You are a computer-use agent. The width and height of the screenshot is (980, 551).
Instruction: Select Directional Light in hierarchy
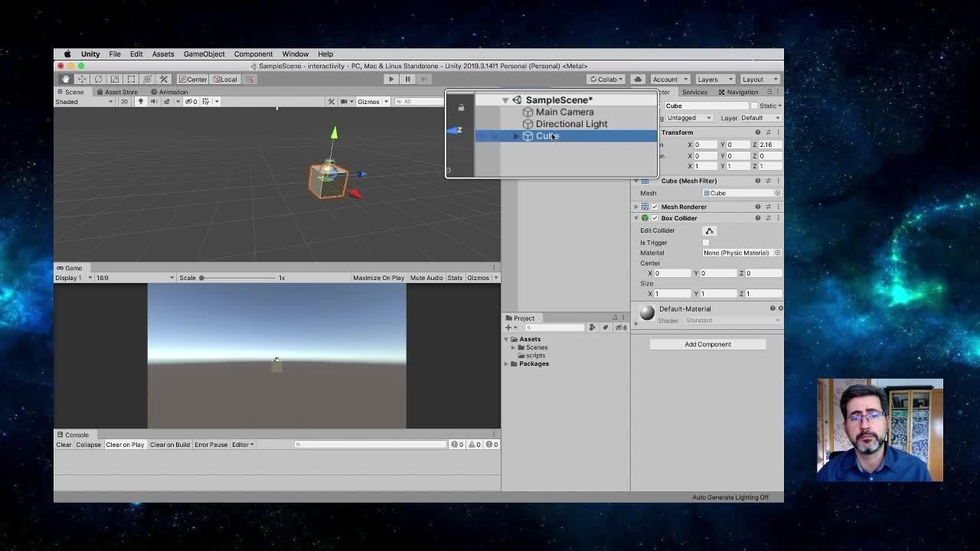point(571,124)
